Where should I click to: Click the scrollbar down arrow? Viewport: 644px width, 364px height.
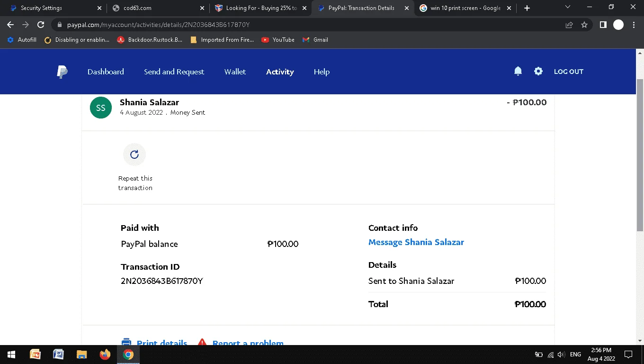pos(640,341)
